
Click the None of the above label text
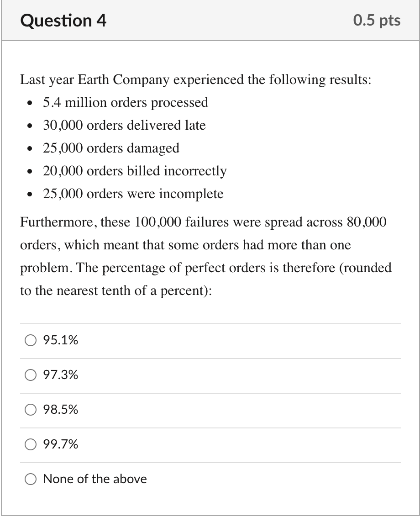pos(94,479)
